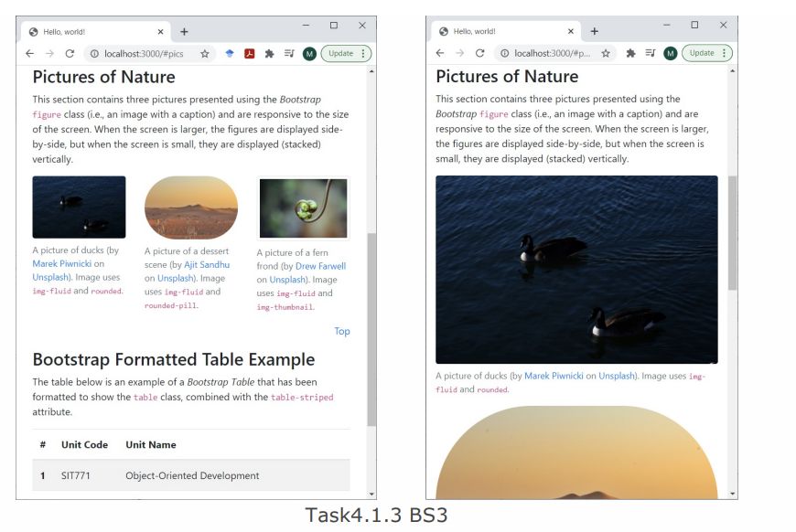This screenshot has width=796, height=532.
Task: Click Back arrow in right browser window
Action: 439,53
